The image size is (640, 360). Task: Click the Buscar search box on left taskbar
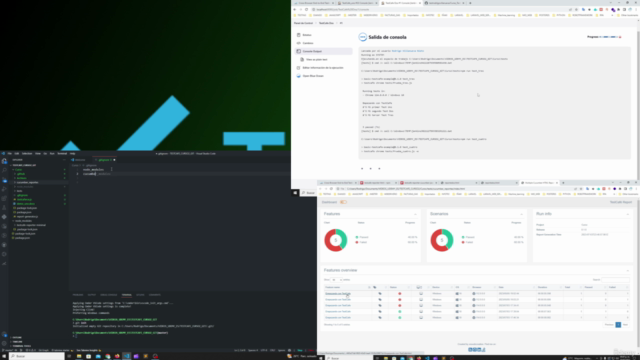(37, 356)
